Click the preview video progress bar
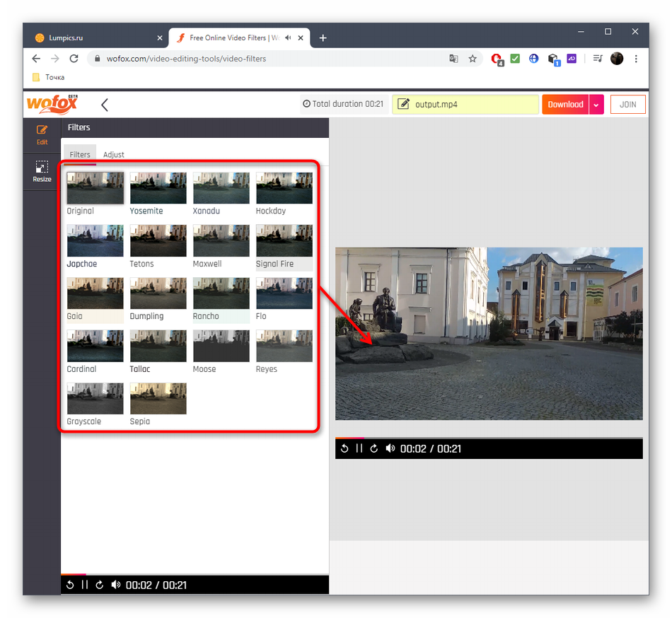 489,438
